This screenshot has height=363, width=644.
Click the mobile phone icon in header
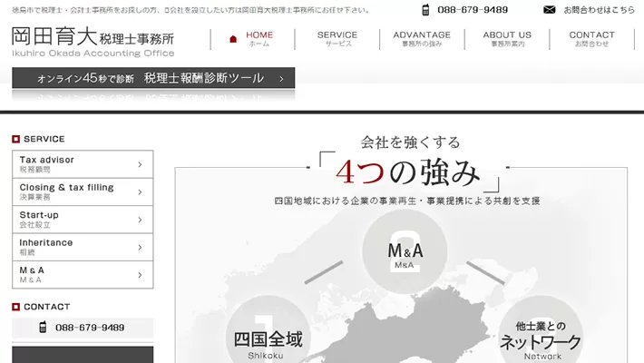[425, 10]
